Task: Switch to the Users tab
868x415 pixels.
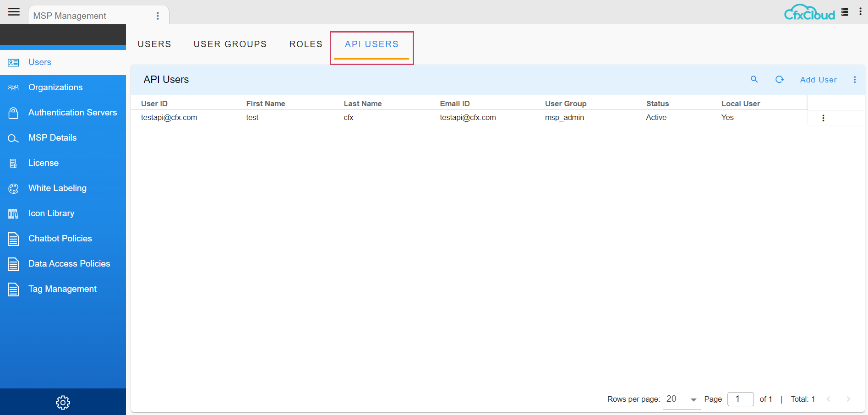Action: coord(154,44)
